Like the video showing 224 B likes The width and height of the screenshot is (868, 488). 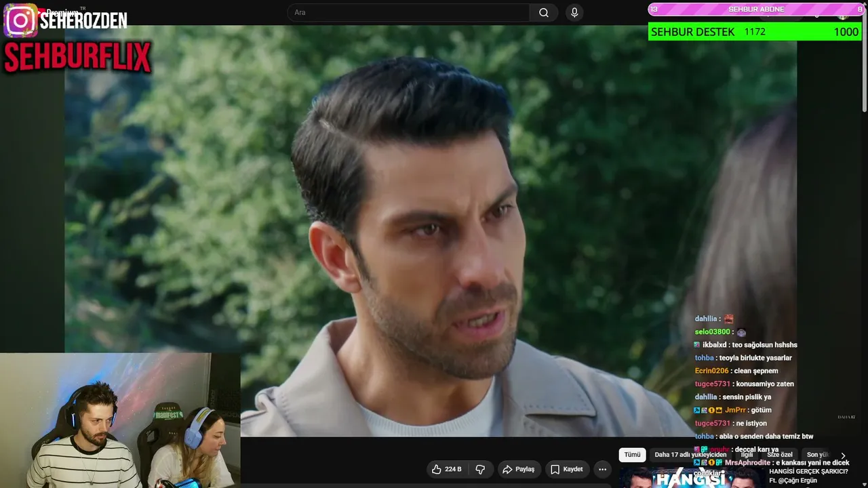pyautogui.click(x=447, y=469)
